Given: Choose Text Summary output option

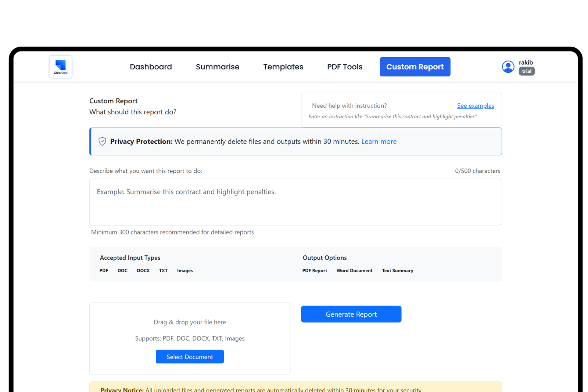Looking at the screenshot, I should (397, 271).
